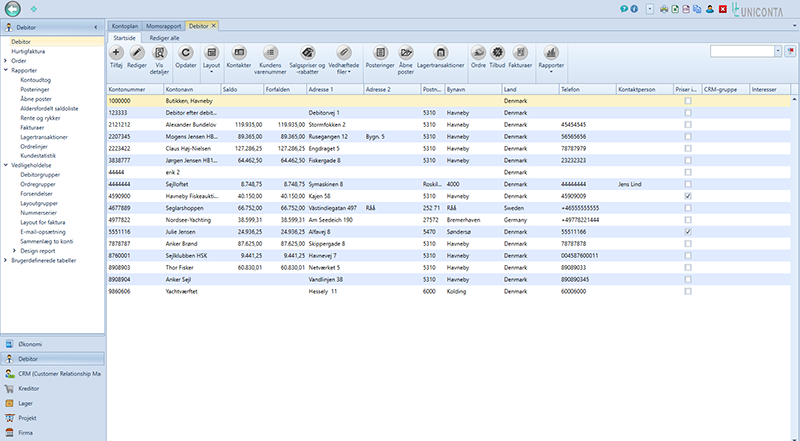Open the search box dropdown arrow

[778, 51]
